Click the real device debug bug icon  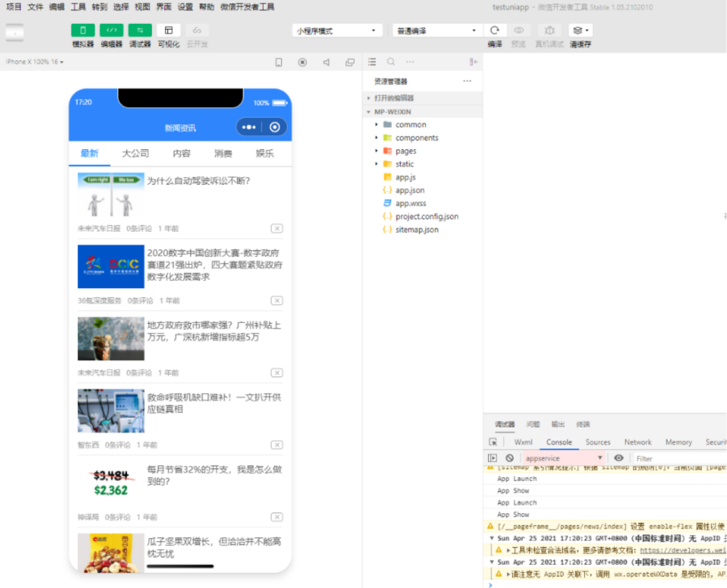[x=550, y=31]
